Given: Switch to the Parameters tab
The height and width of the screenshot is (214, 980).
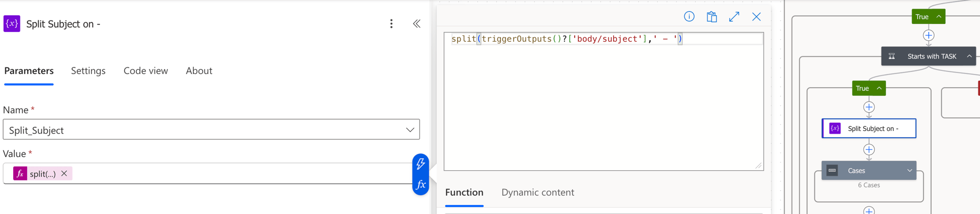Looking at the screenshot, I should pos(29,71).
